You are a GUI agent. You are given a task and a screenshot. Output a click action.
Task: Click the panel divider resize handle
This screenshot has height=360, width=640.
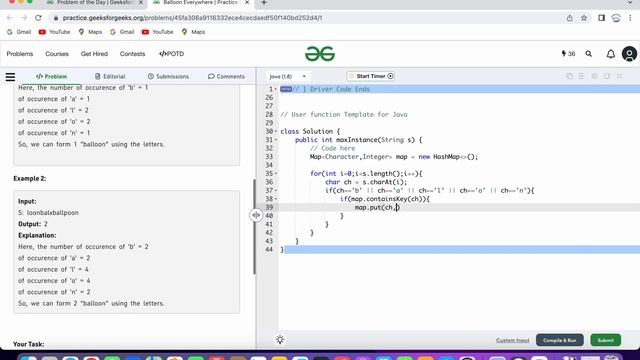(x=256, y=215)
